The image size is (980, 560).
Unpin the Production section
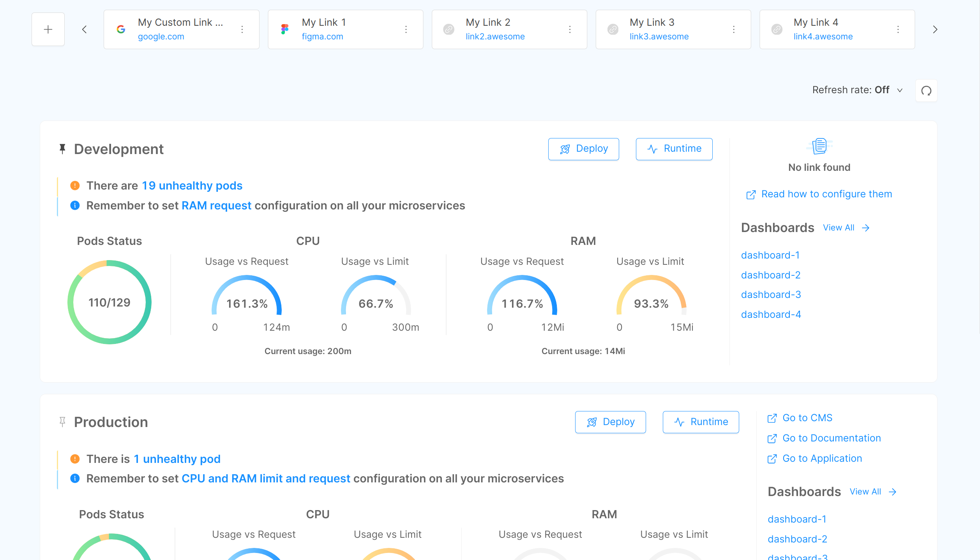(x=63, y=422)
